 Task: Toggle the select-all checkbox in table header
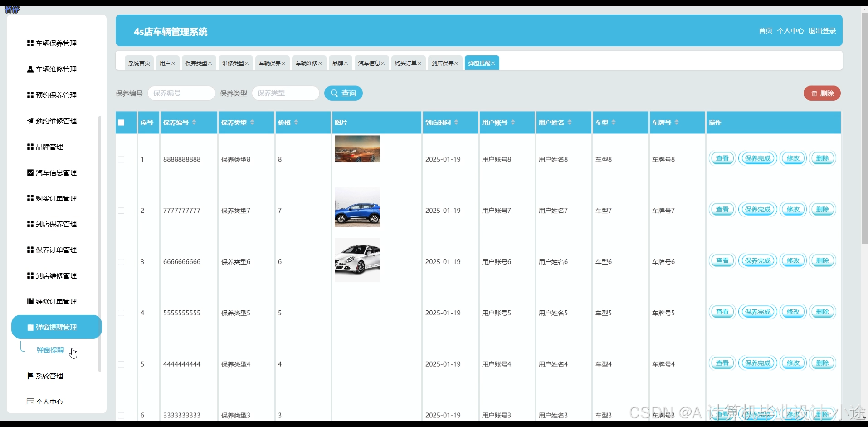click(x=121, y=123)
